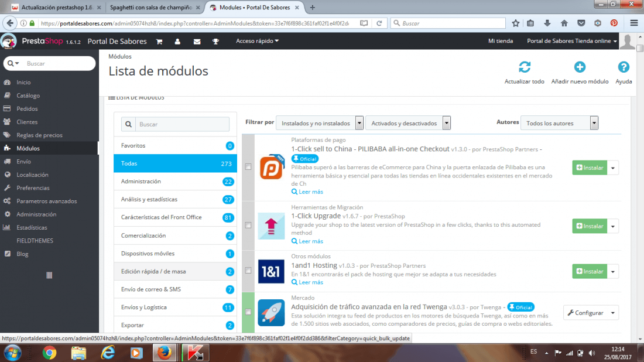The width and height of the screenshot is (644, 362).
Task: Click the Pinterest icon in Firefox toolbar
Action: click(614, 23)
